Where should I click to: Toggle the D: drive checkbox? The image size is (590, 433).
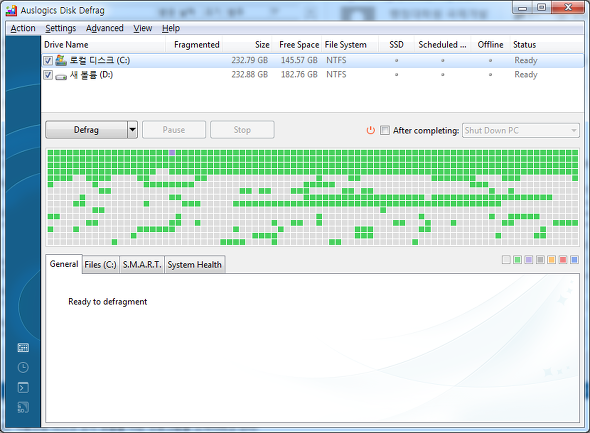pyautogui.click(x=48, y=75)
